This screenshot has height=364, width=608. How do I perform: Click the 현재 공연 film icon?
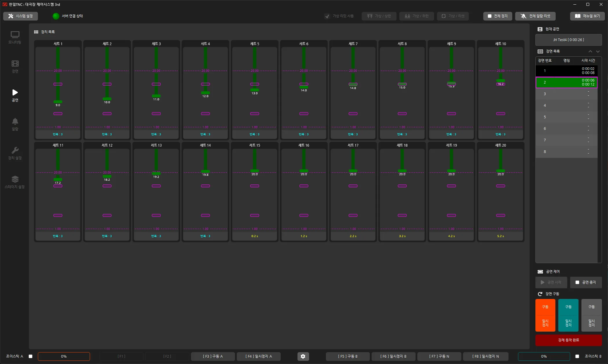[x=540, y=29]
